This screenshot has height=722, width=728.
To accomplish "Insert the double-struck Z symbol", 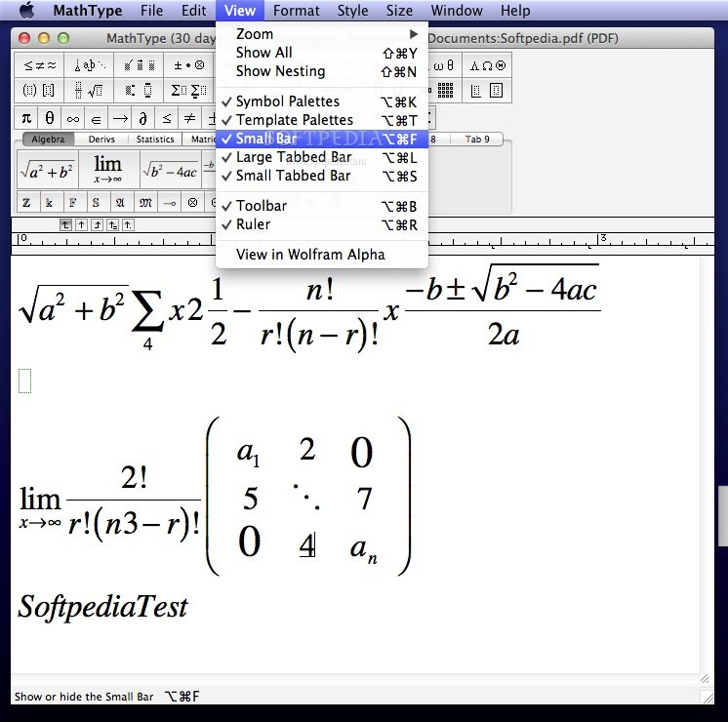I will pos(26,202).
